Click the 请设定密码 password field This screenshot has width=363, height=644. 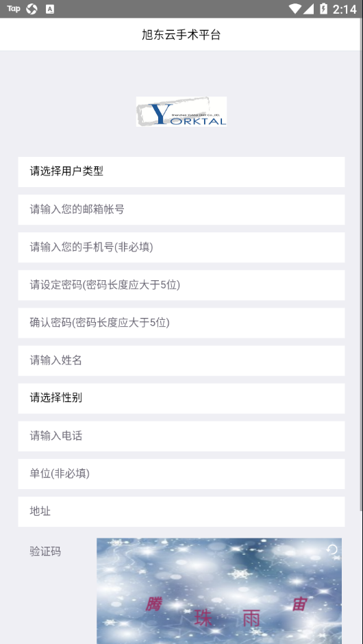[181, 285]
